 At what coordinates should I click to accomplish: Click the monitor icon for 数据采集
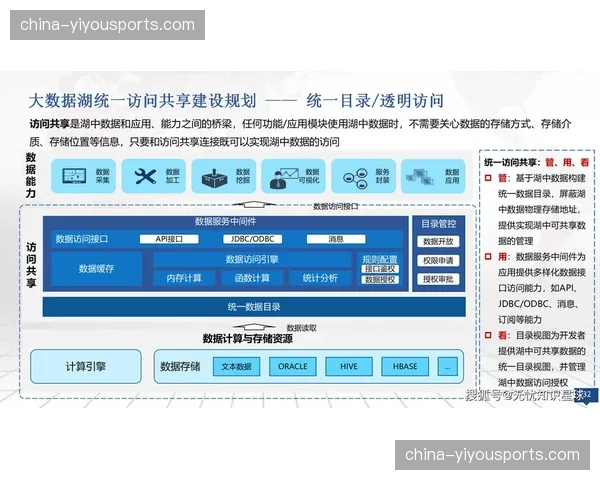[x=74, y=176]
